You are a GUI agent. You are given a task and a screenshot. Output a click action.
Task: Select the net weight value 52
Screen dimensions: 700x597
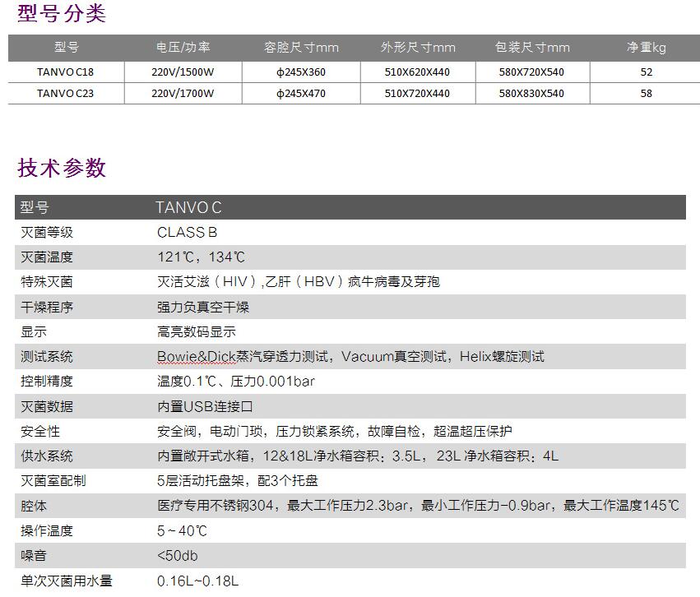click(647, 72)
